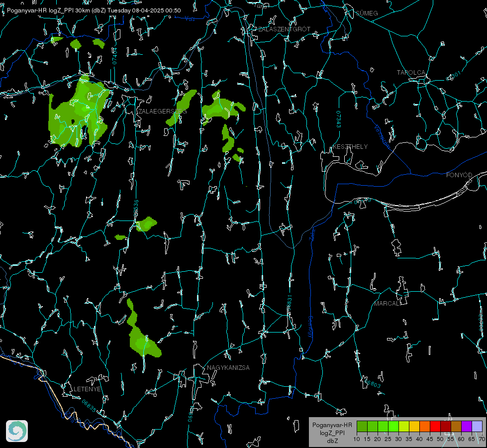487x448 pixels.
Task: Select the 45–50 dBZ red swatch
Action: click(435, 426)
